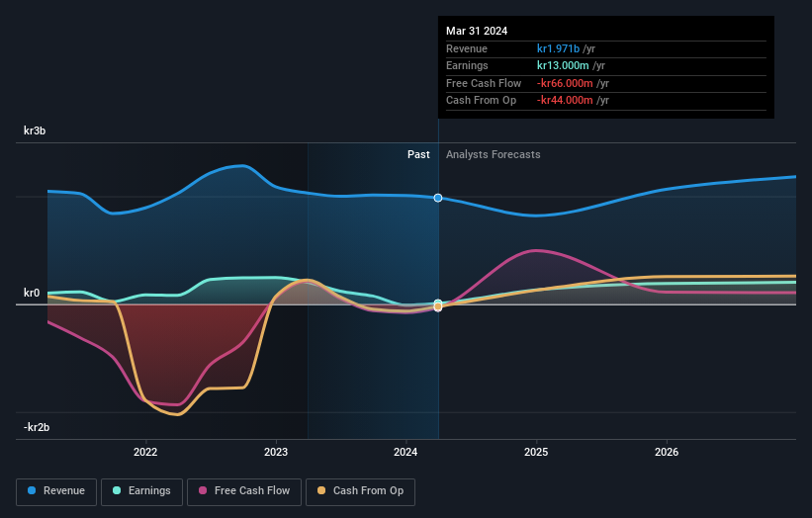
Task: Click the kr13.000m earnings value in tooltip
Action: [x=563, y=65]
